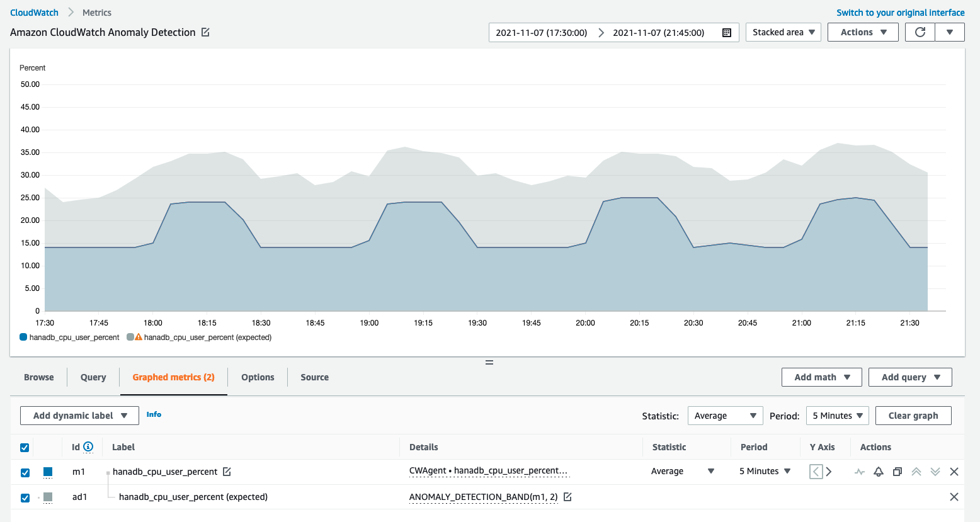Rename hanadb_cpu_user_percent label via pencil icon

pyautogui.click(x=227, y=472)
